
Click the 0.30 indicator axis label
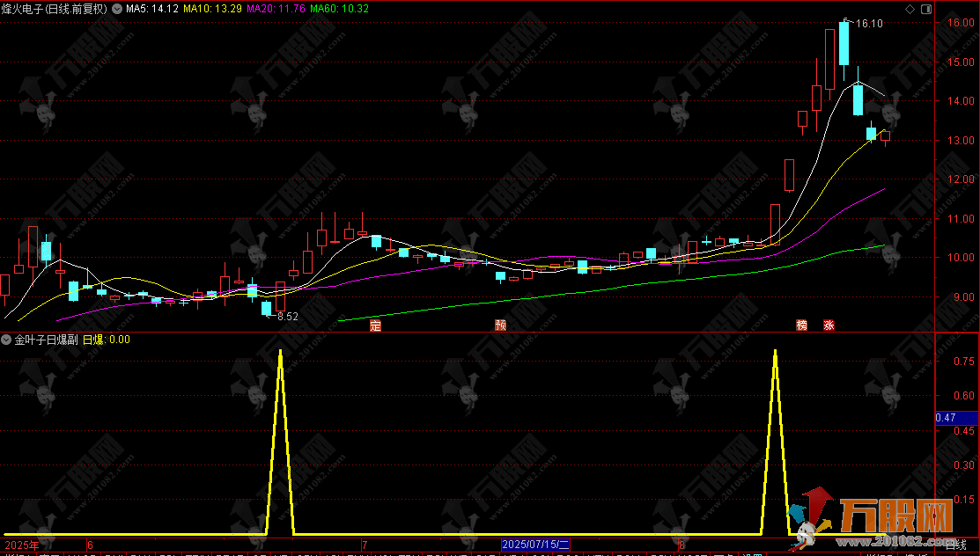pos(964,465)
